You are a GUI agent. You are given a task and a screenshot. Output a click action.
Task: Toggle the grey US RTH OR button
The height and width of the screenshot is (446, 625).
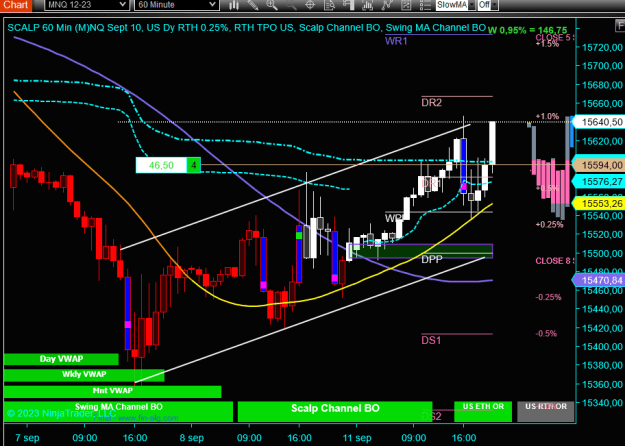coord(545,411)
